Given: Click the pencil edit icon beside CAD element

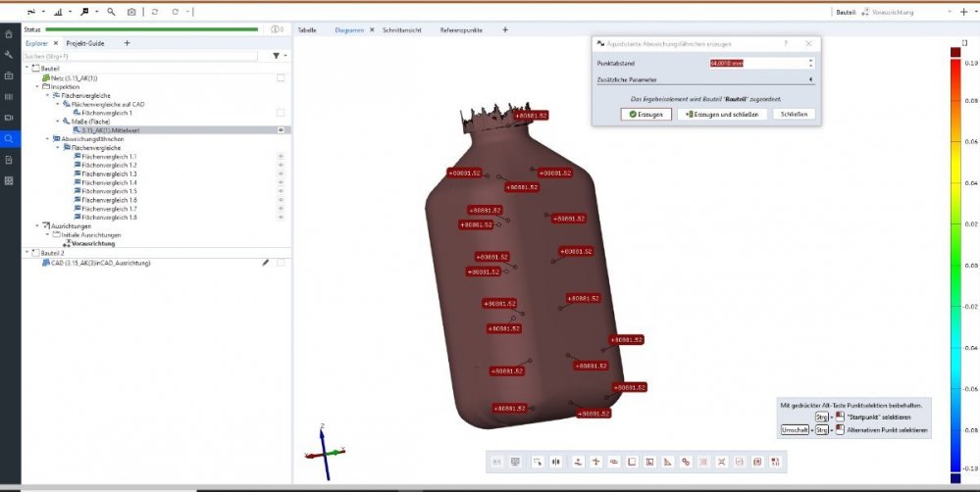Looking at the screenshot, I should point(265,263).
